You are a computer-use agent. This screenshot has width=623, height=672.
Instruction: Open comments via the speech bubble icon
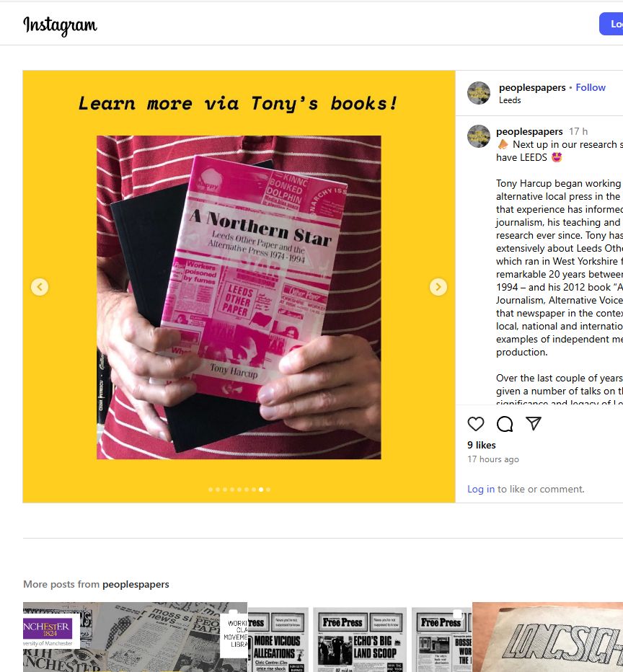(505, 424)
